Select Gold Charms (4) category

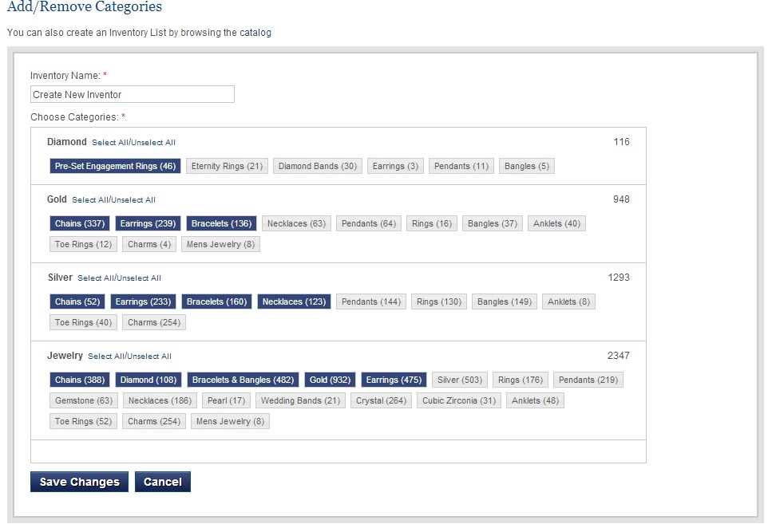point(149,244)
